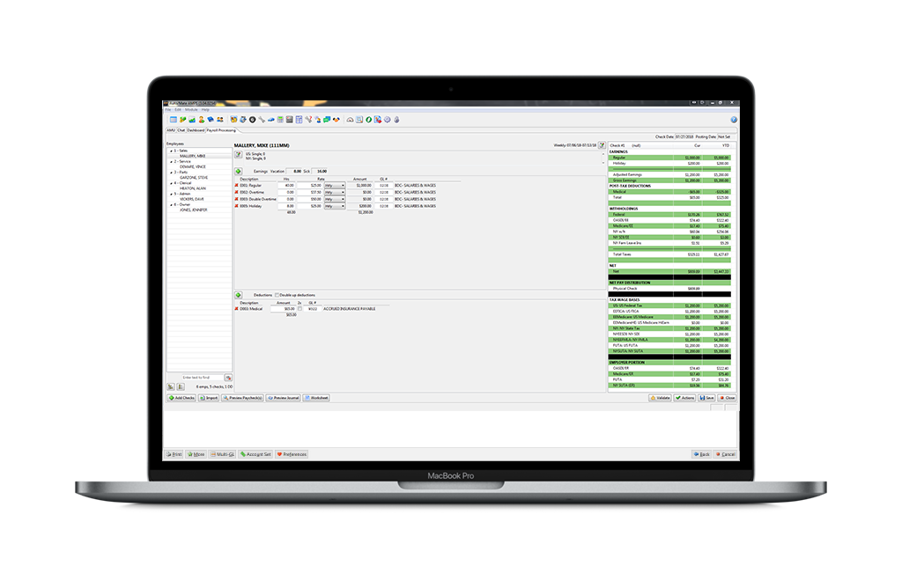The image size is (902, 588).
Task: Open the first window icon in toolbar
Action: click(174, 120)
